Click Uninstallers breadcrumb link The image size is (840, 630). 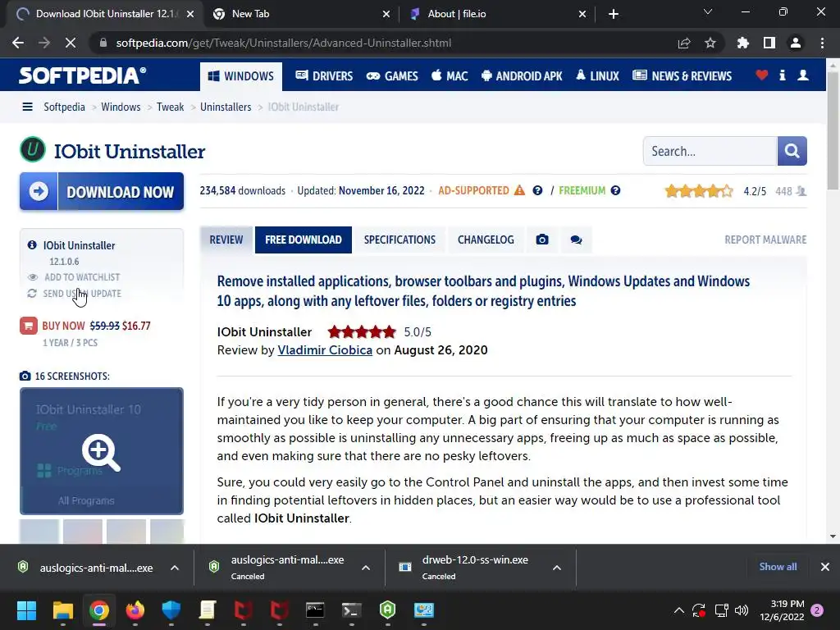226,107
